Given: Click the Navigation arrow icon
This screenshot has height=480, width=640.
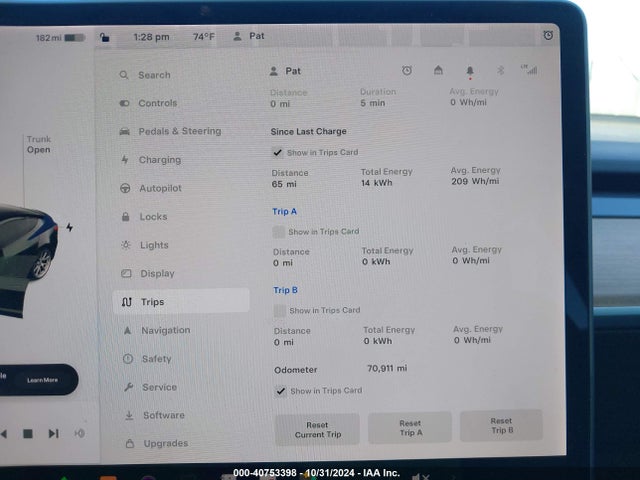Looking at the screenshot, I should pyautogui.click(x=127, y=330).
